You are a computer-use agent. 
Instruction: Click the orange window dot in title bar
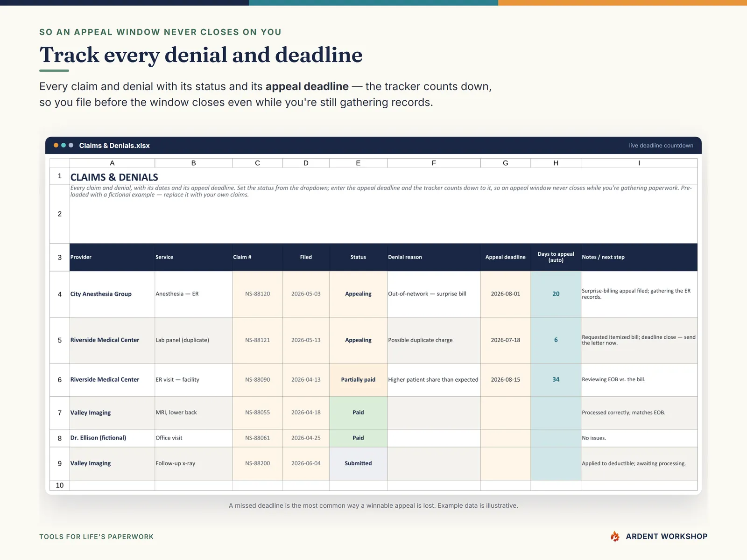(x=56, y=145)
